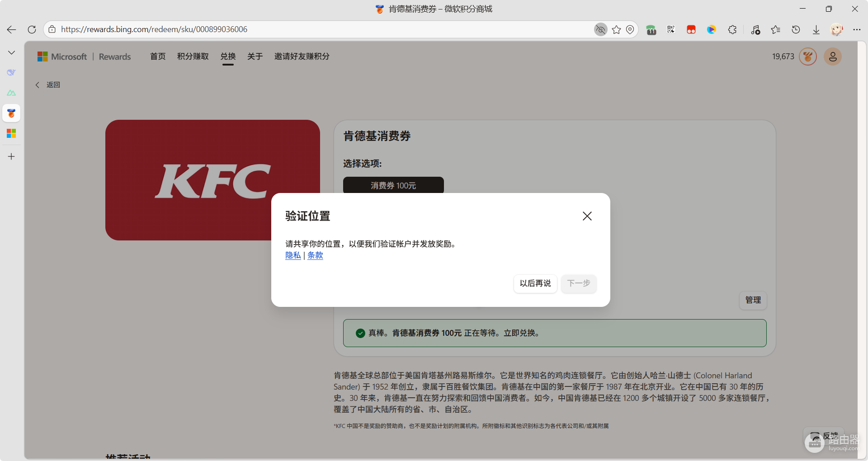Select the Rewards medal sidebar tab
The image size is (868, 461).
(11, 113)
